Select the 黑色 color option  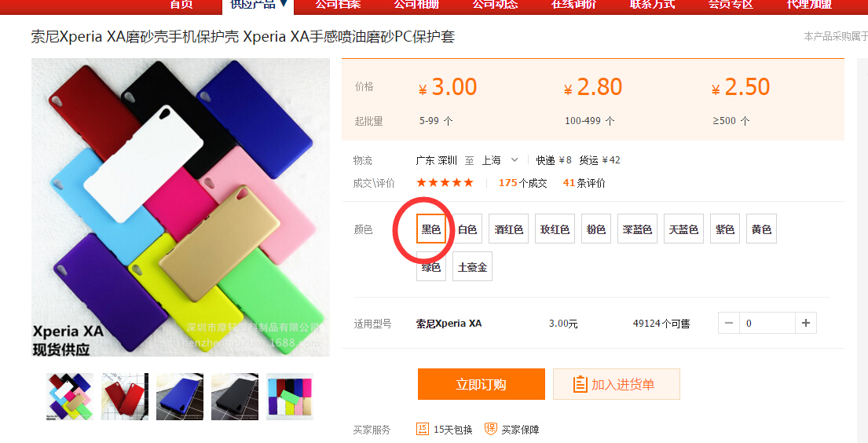click(x=431, y=229)
